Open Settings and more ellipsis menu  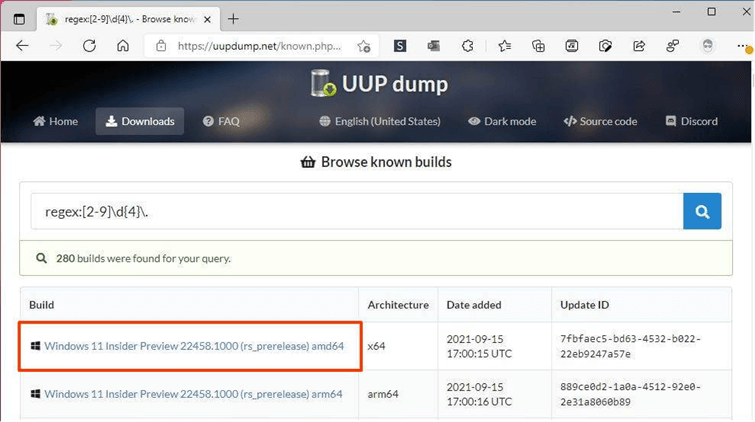(x=742, y=46)
